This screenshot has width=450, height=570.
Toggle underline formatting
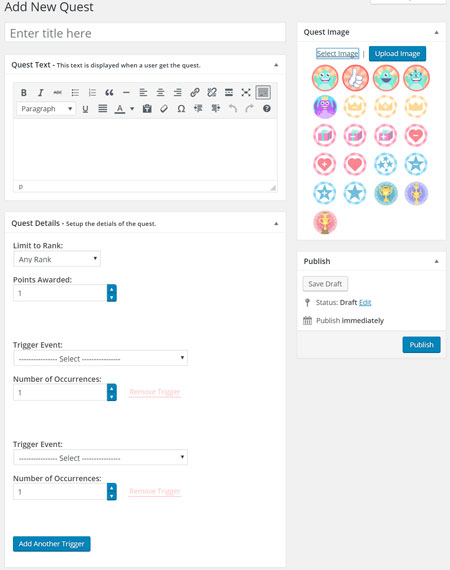85,109
